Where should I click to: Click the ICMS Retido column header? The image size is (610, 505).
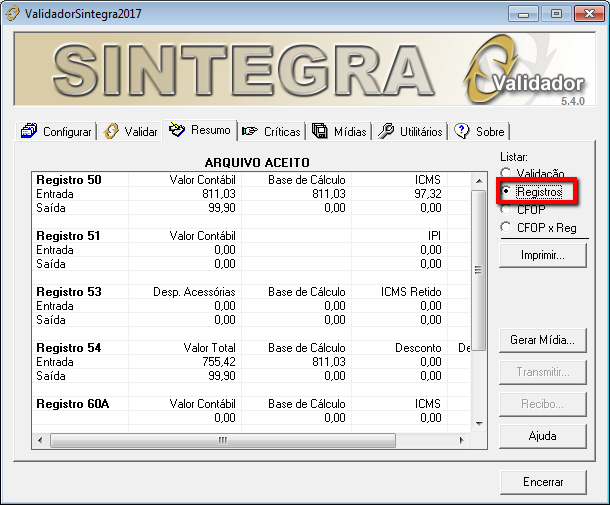(411, 292)
